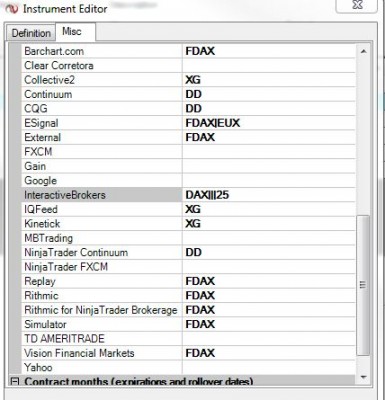Select the FXCM row label
The height and width of the screenshot is (400, 385).
pyautogui.click(x=102, y=152)
